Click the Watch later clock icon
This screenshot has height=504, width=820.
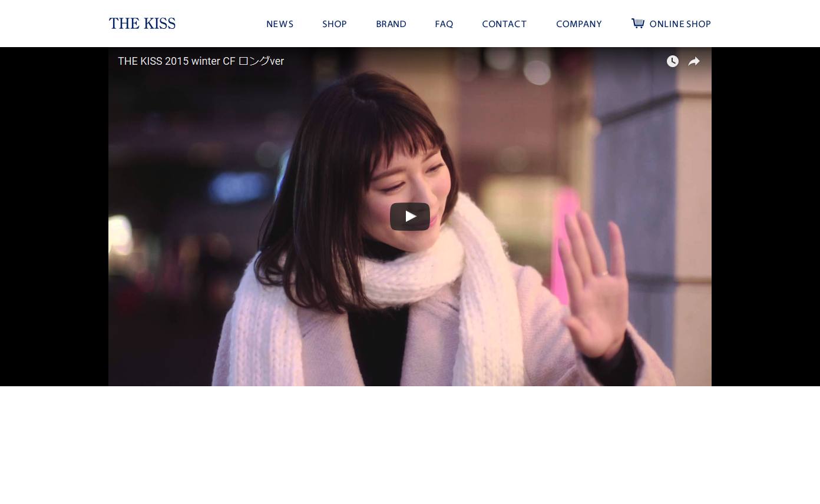coord(673,61)
